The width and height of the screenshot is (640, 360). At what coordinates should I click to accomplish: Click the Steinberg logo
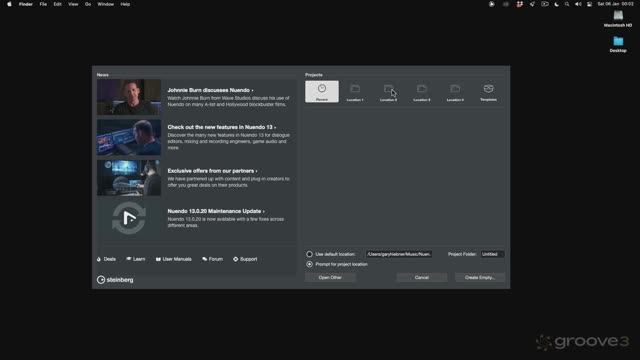115,280
